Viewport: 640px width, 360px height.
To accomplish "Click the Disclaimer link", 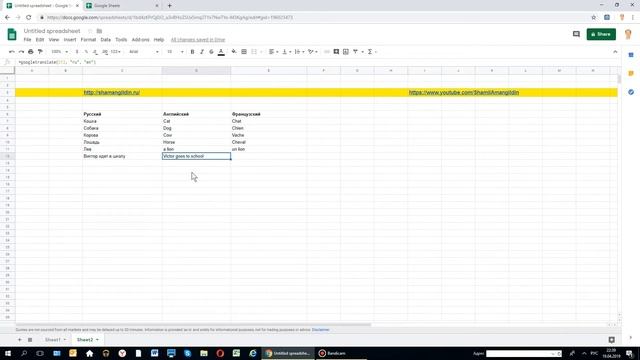I will coord(320,330).
